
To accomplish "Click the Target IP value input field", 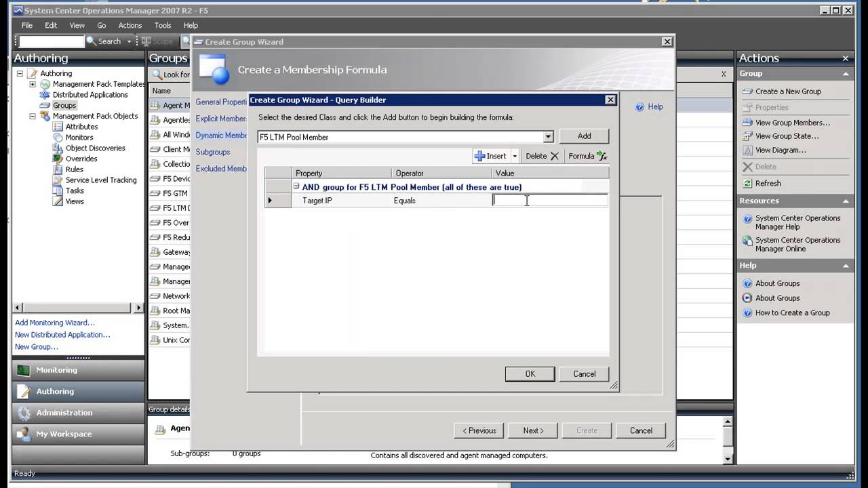I will click(549, 200).
